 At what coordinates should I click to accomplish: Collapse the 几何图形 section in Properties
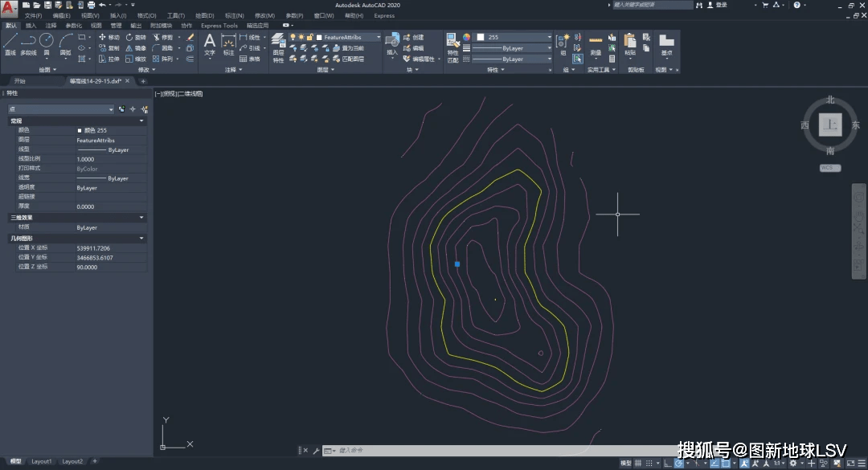(141, 238)
